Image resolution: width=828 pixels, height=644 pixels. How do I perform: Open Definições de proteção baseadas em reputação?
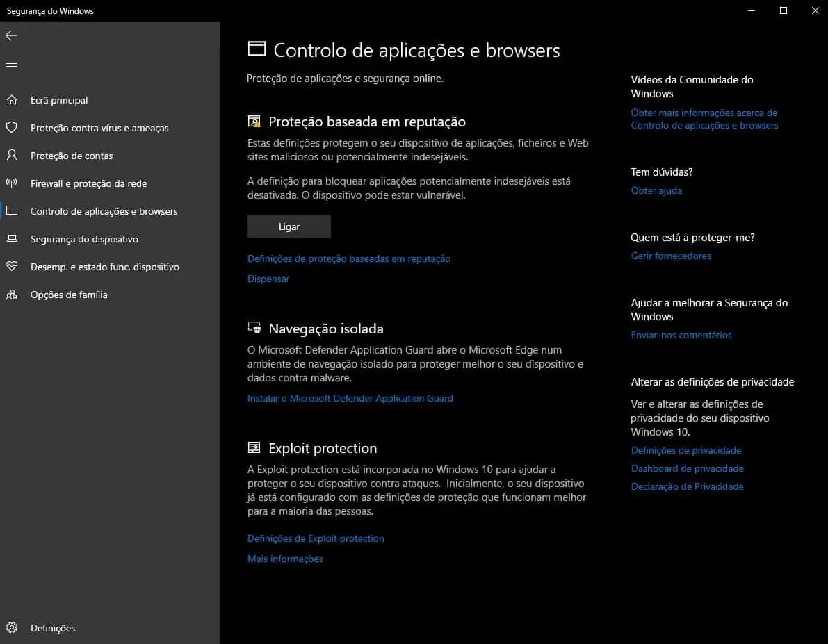coord(349,258)
